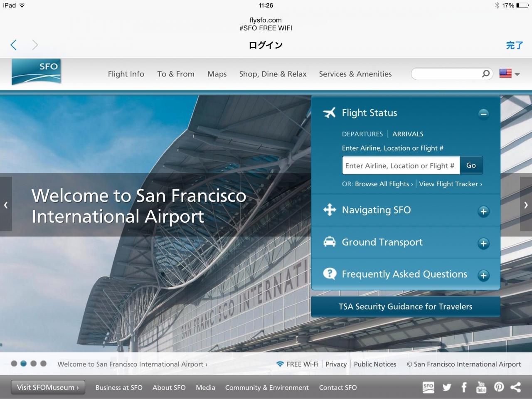Open the To & From menu

pyautogui.click(x=176, y=74)
